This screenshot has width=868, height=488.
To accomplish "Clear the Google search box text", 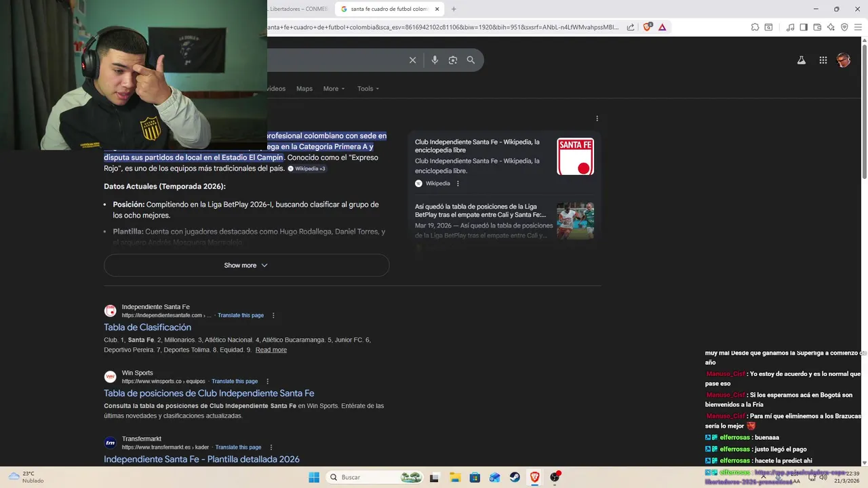I will click(412, 60).
